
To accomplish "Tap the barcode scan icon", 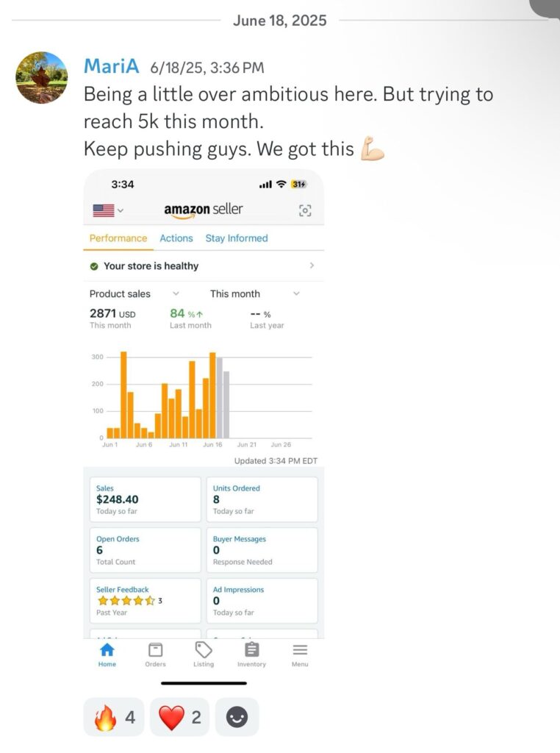I will [x=305, y=210].
